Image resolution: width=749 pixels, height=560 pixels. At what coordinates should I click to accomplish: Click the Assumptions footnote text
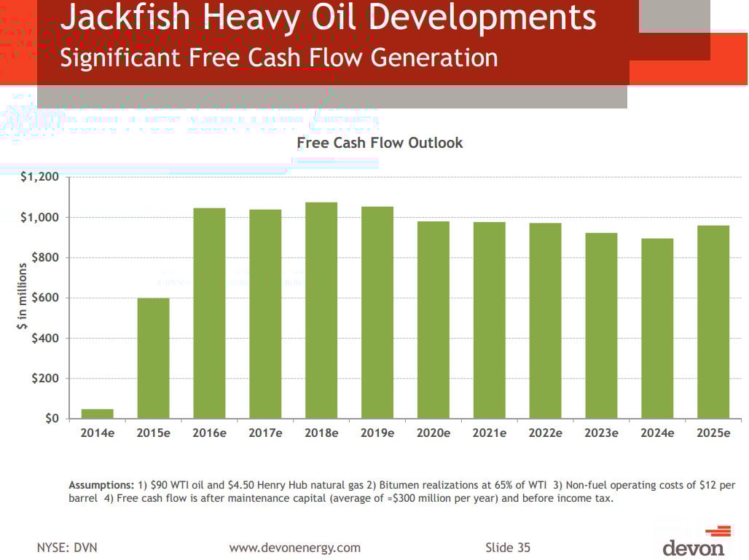click(x=401, y=492)
